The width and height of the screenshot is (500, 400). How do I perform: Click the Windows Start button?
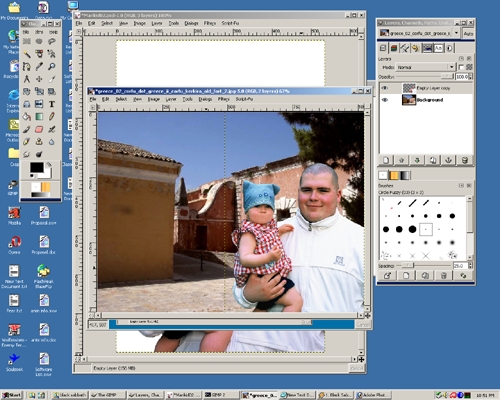(11, 395)
